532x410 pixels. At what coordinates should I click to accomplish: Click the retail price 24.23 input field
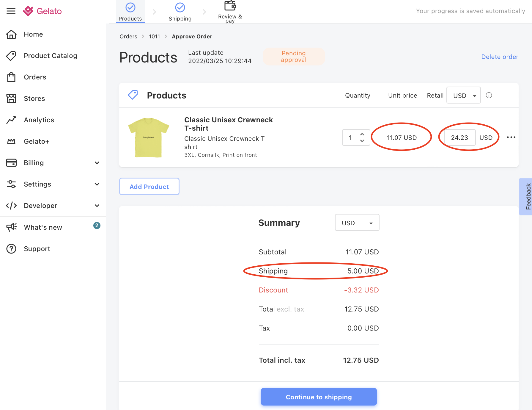[460, 137]
